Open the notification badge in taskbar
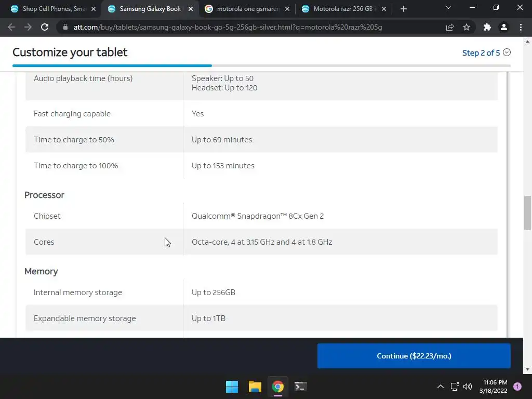Image resolution: width=532 pixels, height=399 pixels. click(x=517, y=387)
